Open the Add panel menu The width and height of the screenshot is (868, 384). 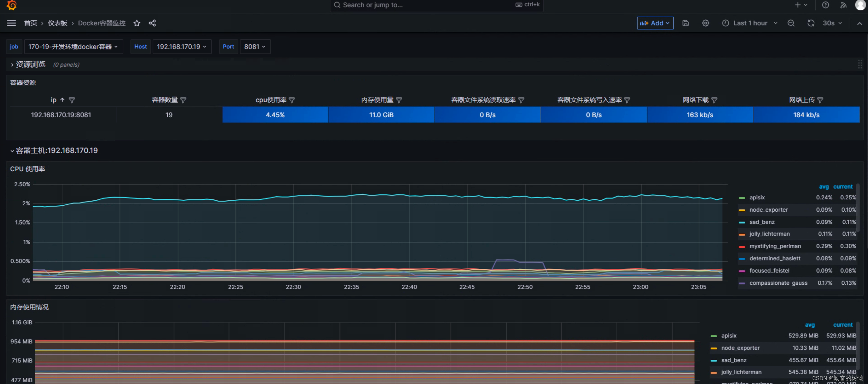pos(655,23)
